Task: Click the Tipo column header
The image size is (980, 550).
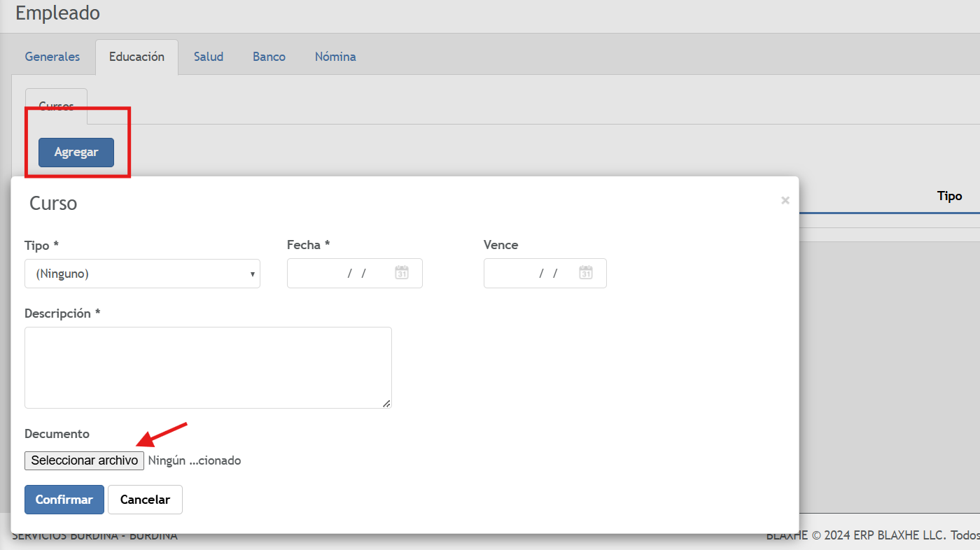Action: click(949, 196)
